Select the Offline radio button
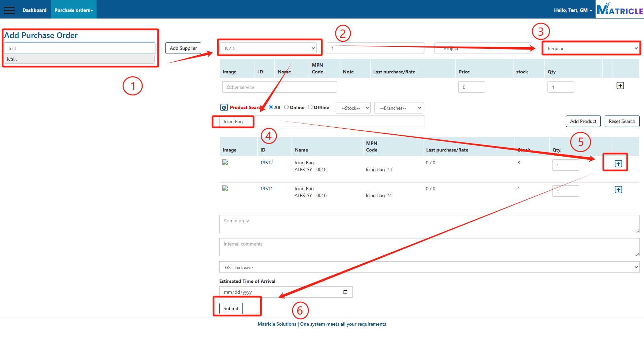This screenshot has height=361, width=644. (x=310, y=107)
